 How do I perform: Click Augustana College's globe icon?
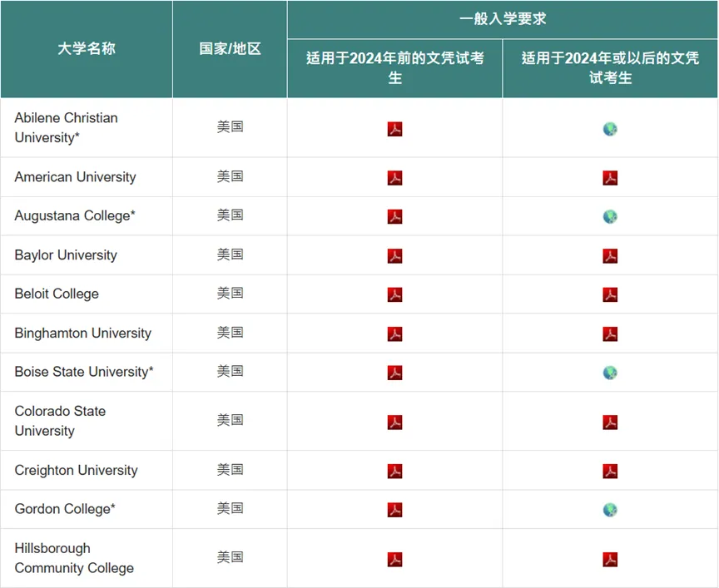[610, 215]
